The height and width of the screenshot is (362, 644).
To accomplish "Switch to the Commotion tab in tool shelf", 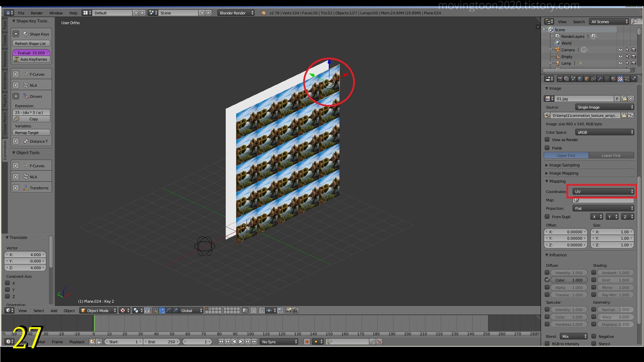I will [5, 150].
